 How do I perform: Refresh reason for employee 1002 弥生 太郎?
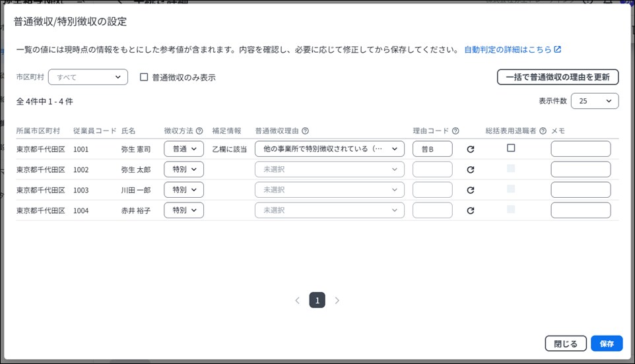(470, 170)
